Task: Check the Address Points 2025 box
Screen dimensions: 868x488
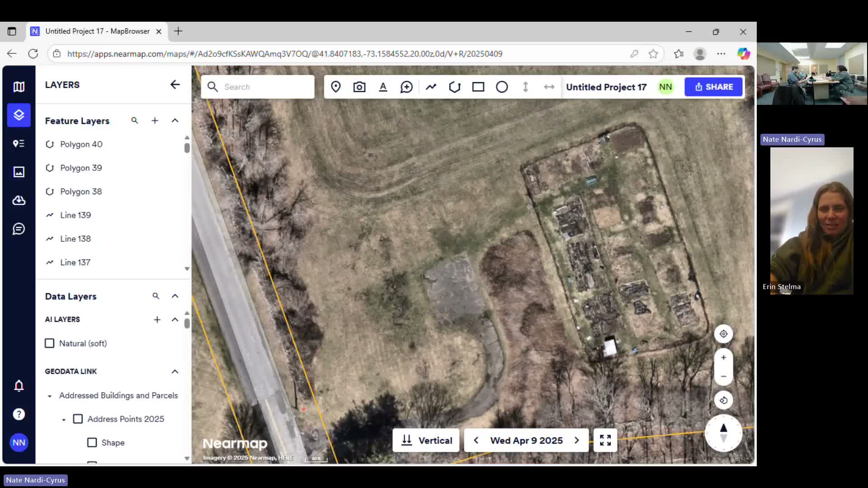Action: point(78,419)
